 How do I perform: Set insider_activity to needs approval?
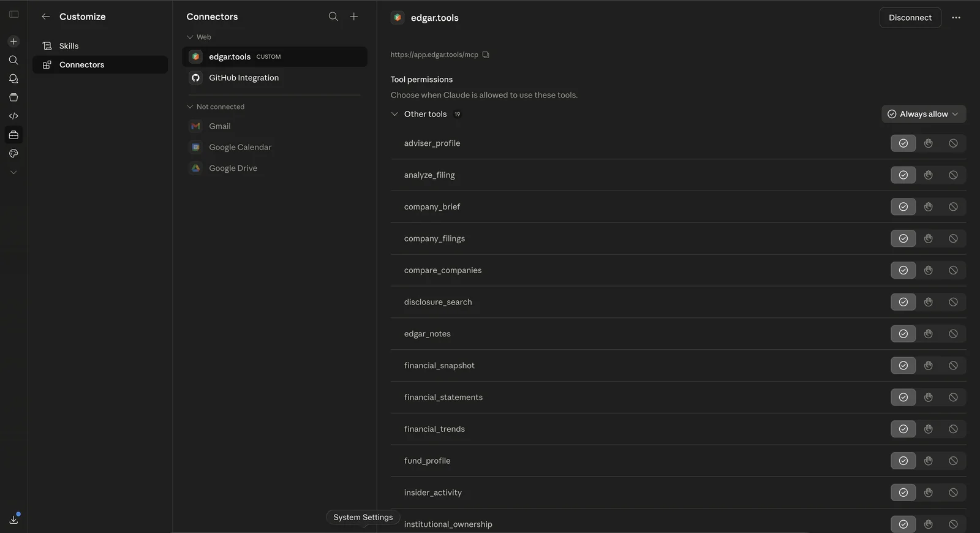929,493
